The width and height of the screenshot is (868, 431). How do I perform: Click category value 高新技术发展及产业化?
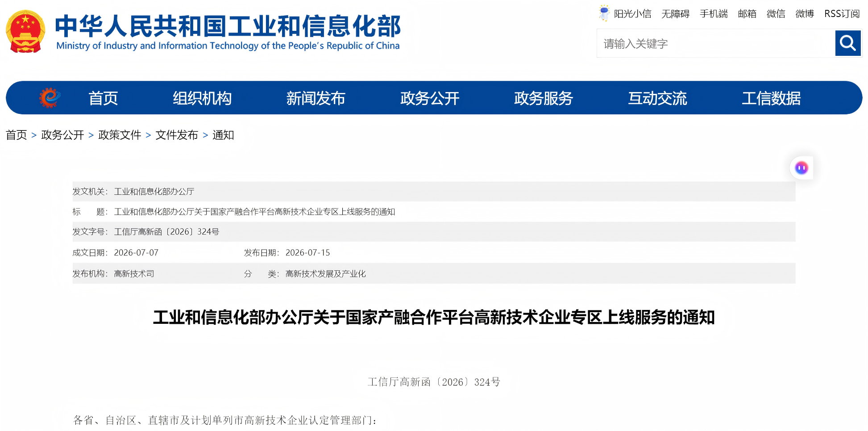325,274
